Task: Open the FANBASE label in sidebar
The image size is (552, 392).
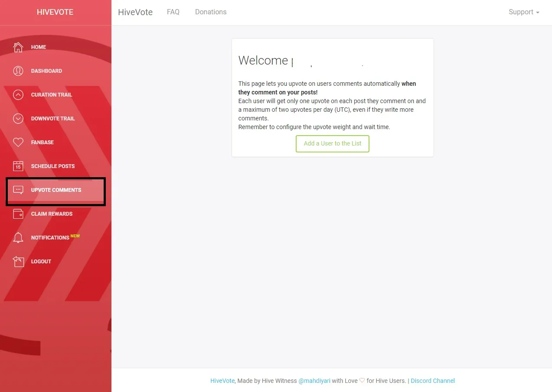Action: 42,143
